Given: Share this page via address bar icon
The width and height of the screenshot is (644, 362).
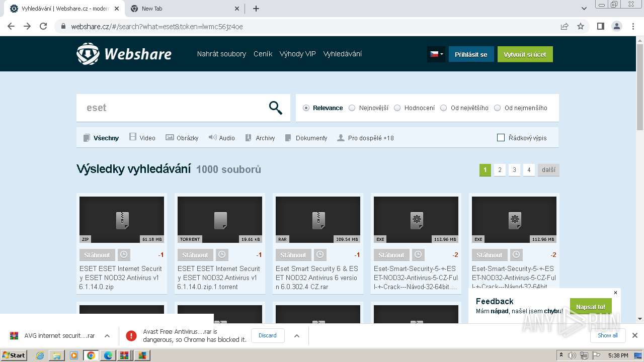Looking at the screenshot, I should [x=565, y=26].
